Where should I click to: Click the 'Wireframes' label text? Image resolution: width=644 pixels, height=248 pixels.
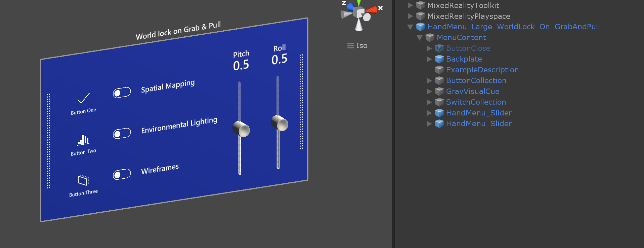pos(160,169)
